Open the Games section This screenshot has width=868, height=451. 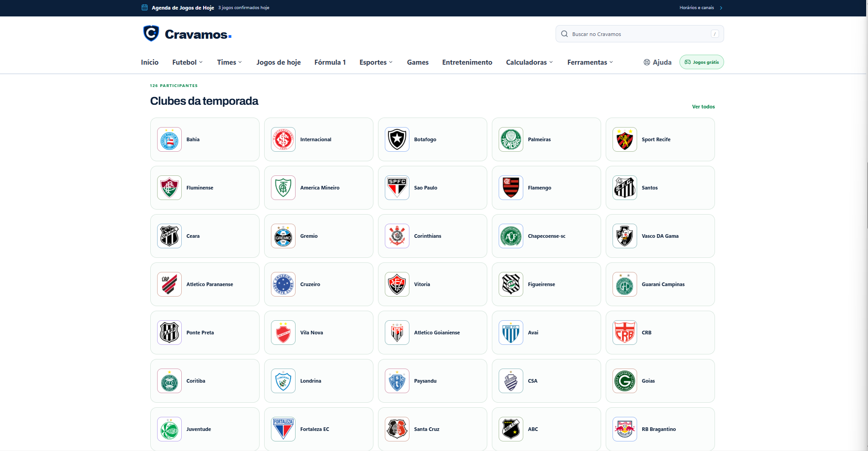pyautogui.click(x=418, y=62)
